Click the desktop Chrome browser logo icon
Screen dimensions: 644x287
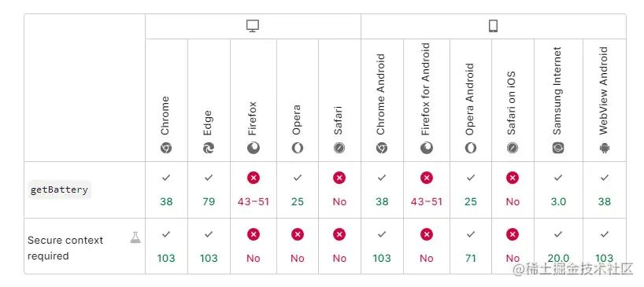166,148
